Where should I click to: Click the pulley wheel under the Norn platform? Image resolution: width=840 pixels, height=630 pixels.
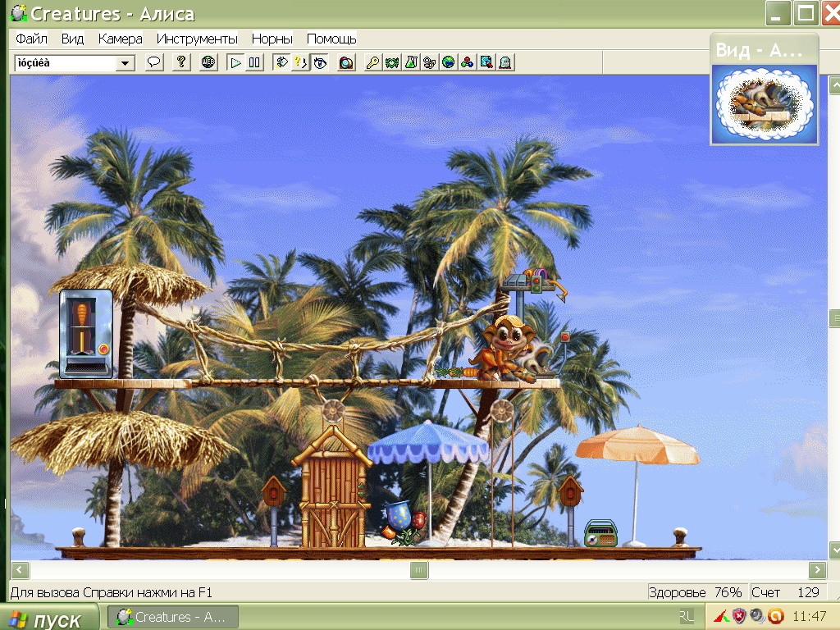[502, 411]
